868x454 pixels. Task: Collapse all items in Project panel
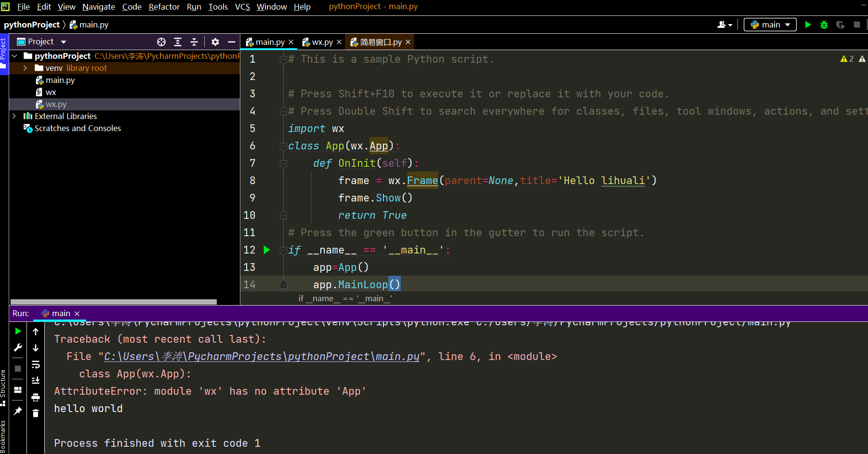(194, 42)
